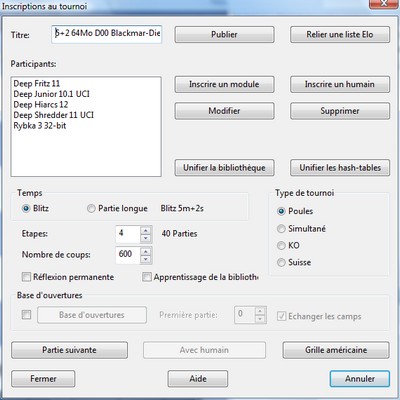Check the Base d'ouvertures checkbox
The width and height of the screenshot is (400, 400).
point(26,315)
